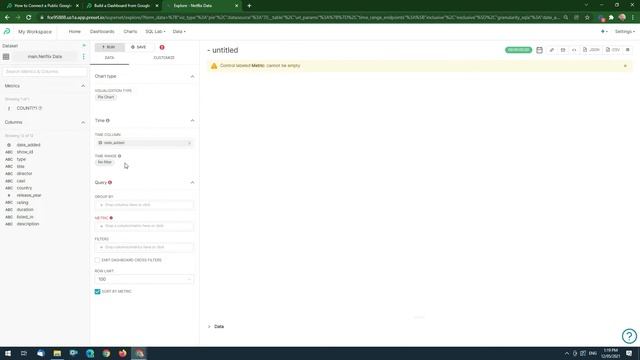Viewport: 640px width, 360px height.
Task: Collapse the Query section
Action: [x=192, y=182]
